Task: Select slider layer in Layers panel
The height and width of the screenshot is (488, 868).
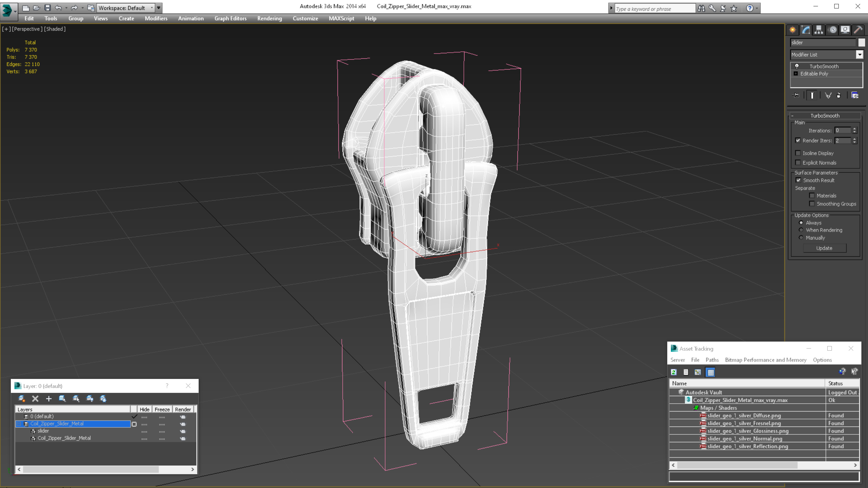Action: (43, 430)
